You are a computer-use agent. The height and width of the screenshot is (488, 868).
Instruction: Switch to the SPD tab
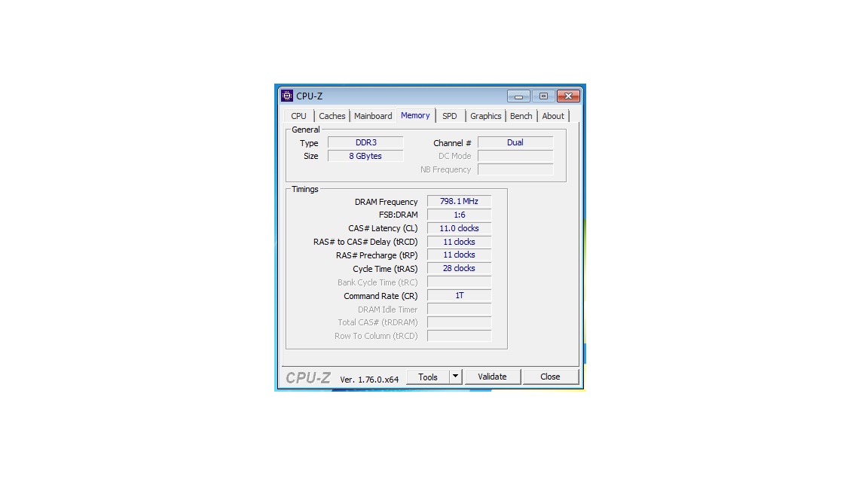point(450,116)
